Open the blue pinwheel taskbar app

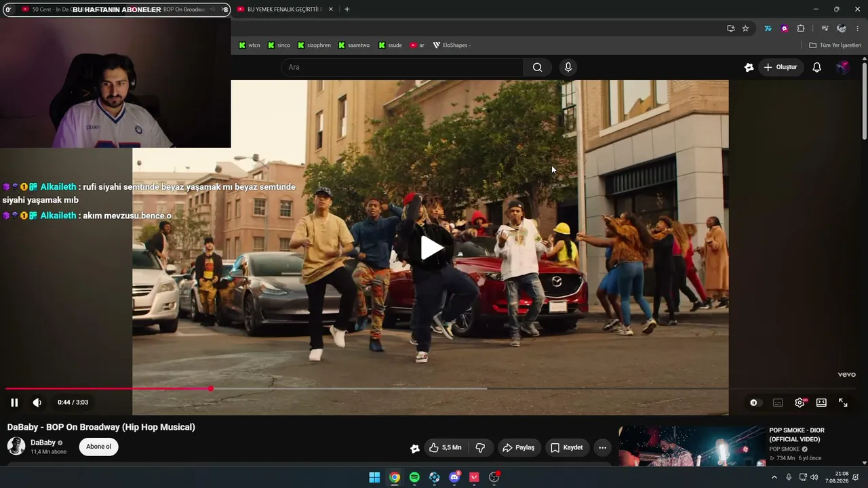tap(435, 477)
